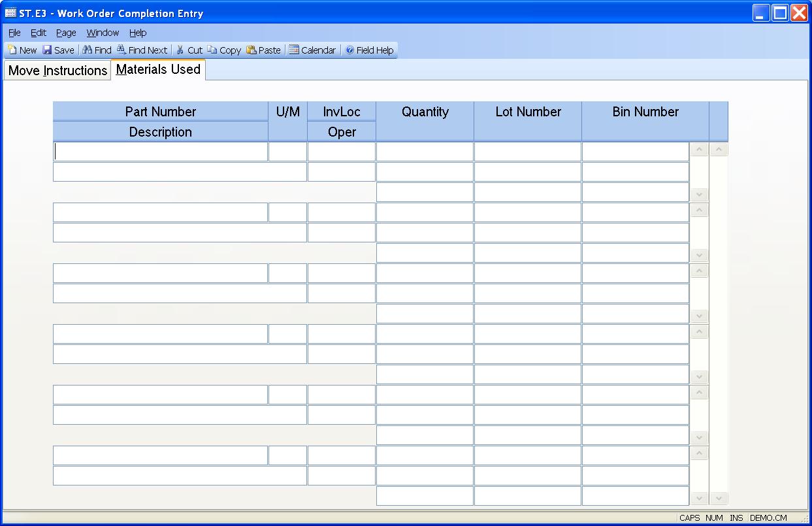Save the record with the Save icon
812x526 pixels.
(x=48, y=50)
